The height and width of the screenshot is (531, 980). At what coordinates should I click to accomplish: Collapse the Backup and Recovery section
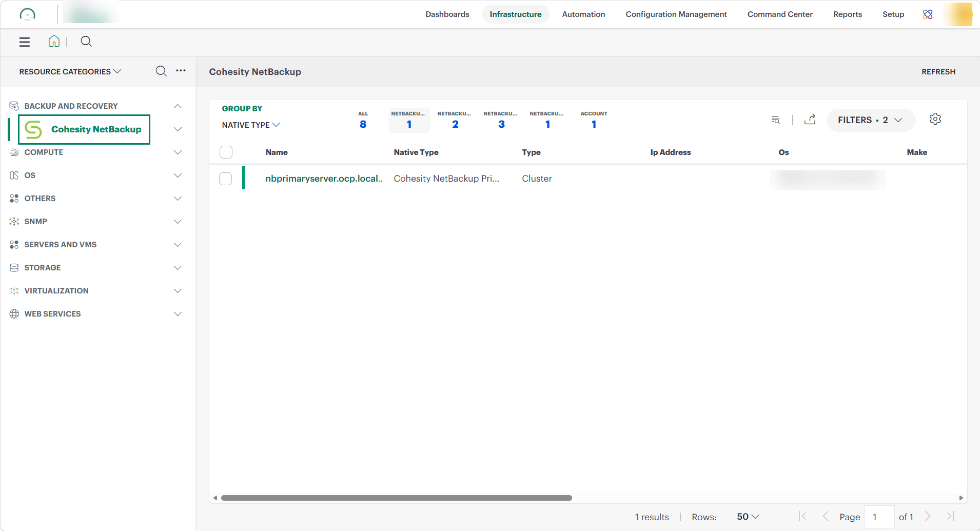[x=178, y=106]
